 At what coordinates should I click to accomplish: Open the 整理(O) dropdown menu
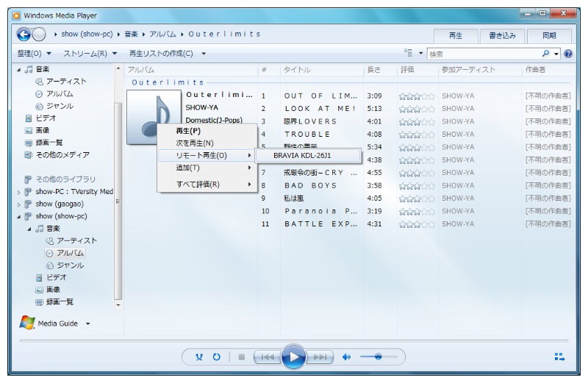(x=34, y=54)
